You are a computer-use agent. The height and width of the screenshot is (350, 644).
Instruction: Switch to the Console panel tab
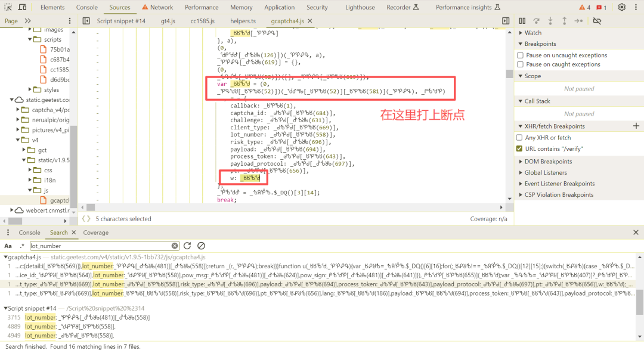pos(86,7)
